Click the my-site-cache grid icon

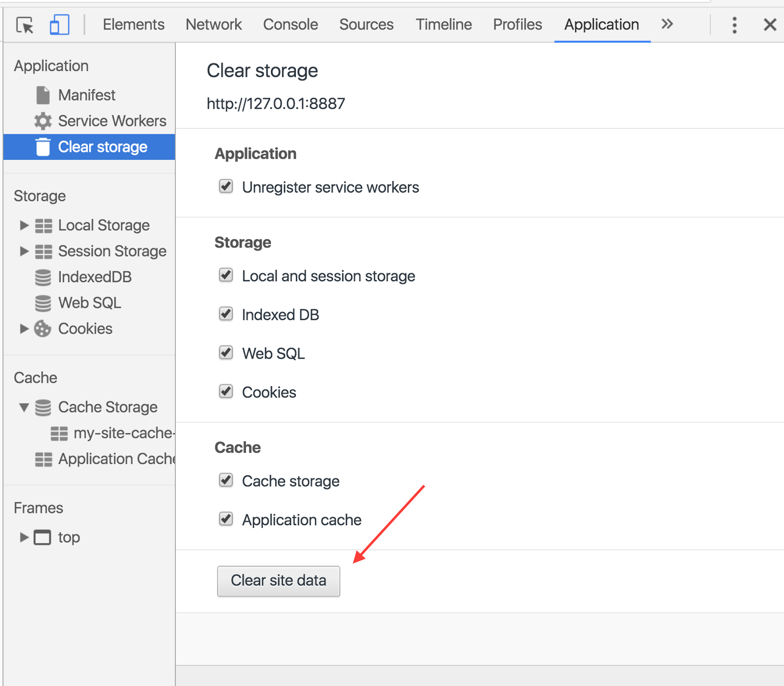(x=59, y=433)
